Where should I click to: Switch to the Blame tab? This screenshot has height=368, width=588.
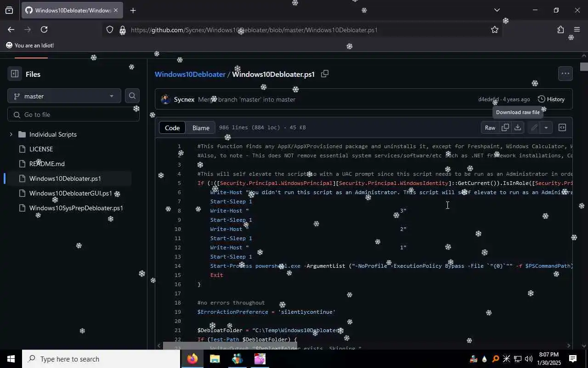pos(201,127)
